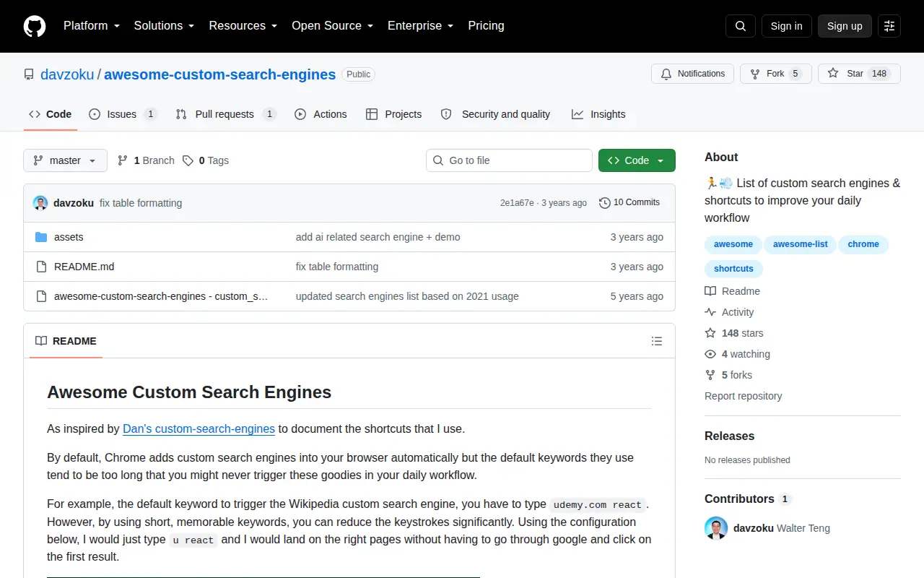Switch to the Projects tab
The width and height of the screenshot is (924, 578).
point(394,114)
